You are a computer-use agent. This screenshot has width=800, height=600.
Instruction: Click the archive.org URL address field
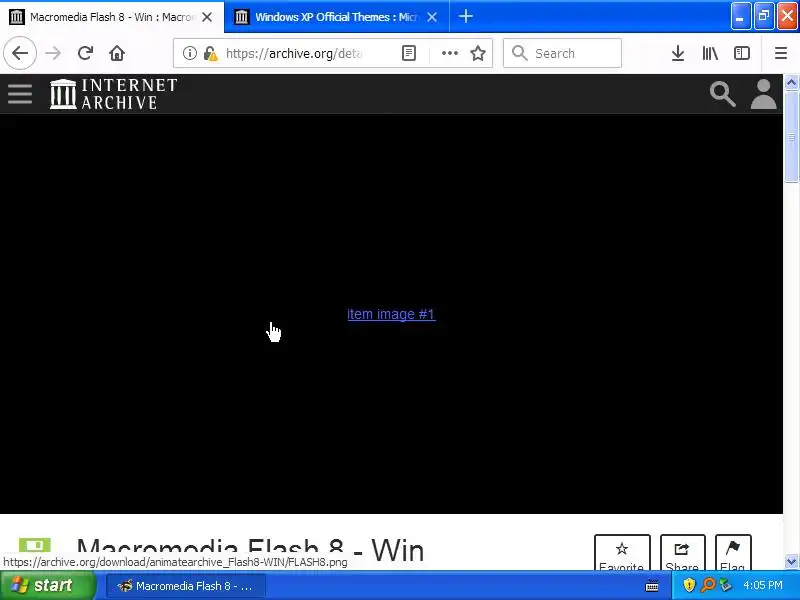294,53
